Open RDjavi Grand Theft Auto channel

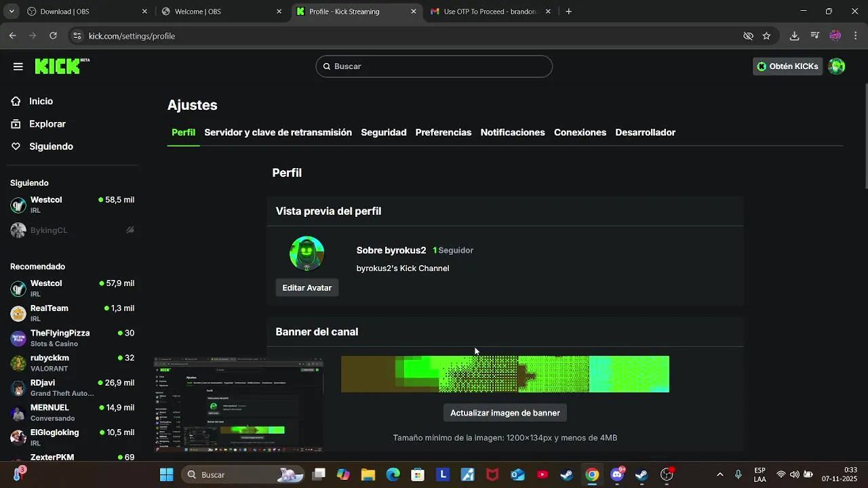pyautogui.click(x=72, y=388)
